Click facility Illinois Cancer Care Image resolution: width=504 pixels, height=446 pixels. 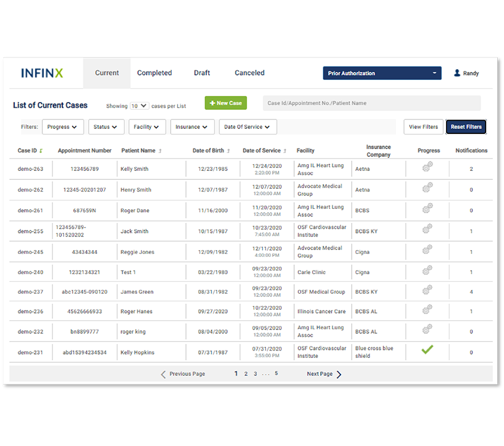[321, 311]
